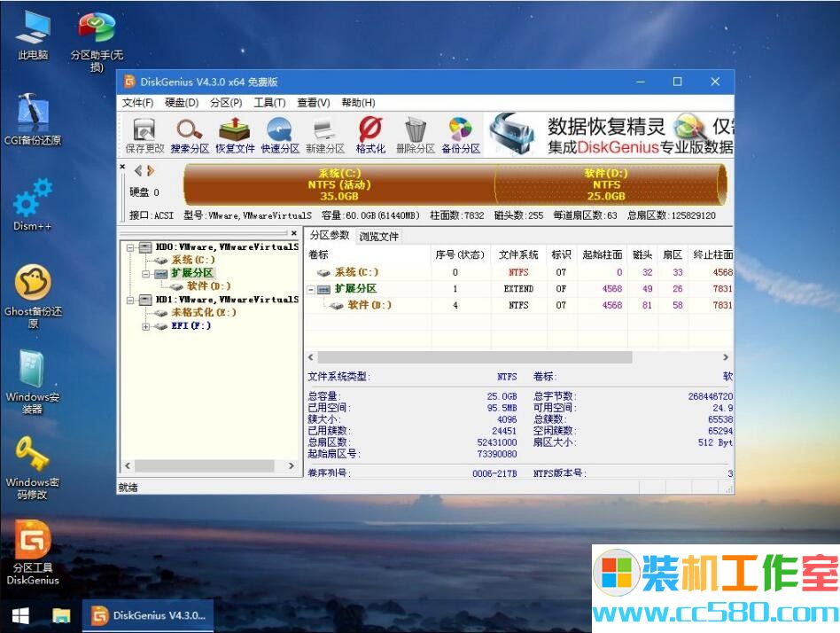The width and height of the screenshot is (840, 633).
Task: Click the 标识 column header
Action: pyautogui.click(x=562, y=254)
